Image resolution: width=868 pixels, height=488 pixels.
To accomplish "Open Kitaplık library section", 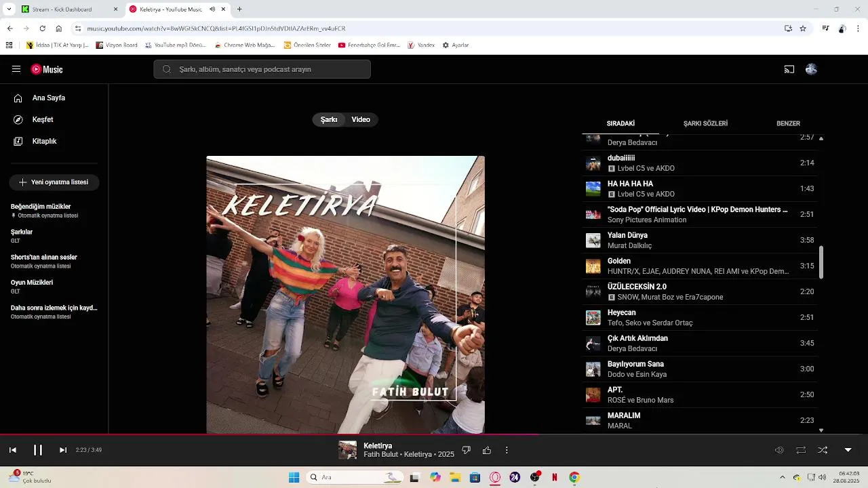I will pyautogui.click(x=44, y=141).
